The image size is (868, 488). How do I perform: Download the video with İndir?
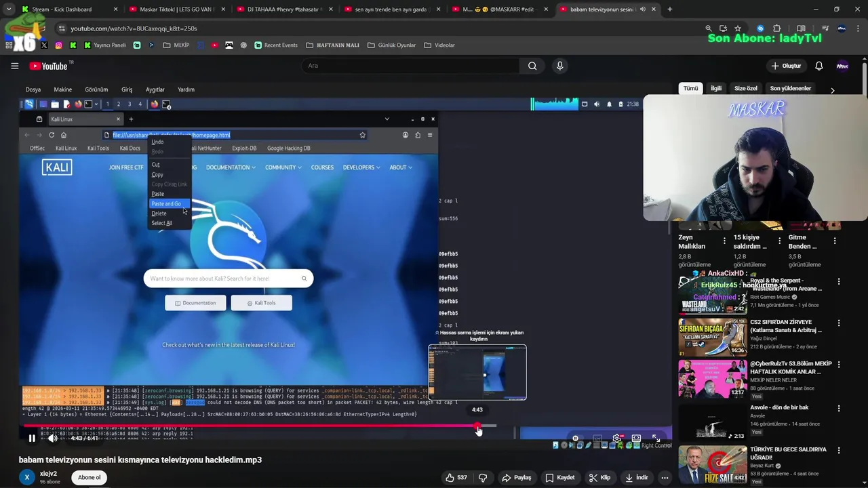tap(635, 477)
